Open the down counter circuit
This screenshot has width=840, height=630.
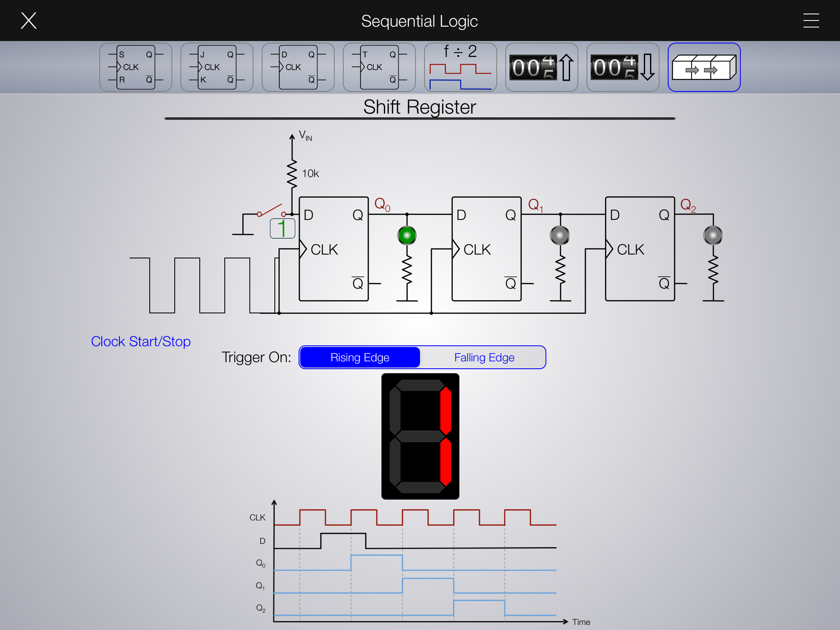point(623,67)
